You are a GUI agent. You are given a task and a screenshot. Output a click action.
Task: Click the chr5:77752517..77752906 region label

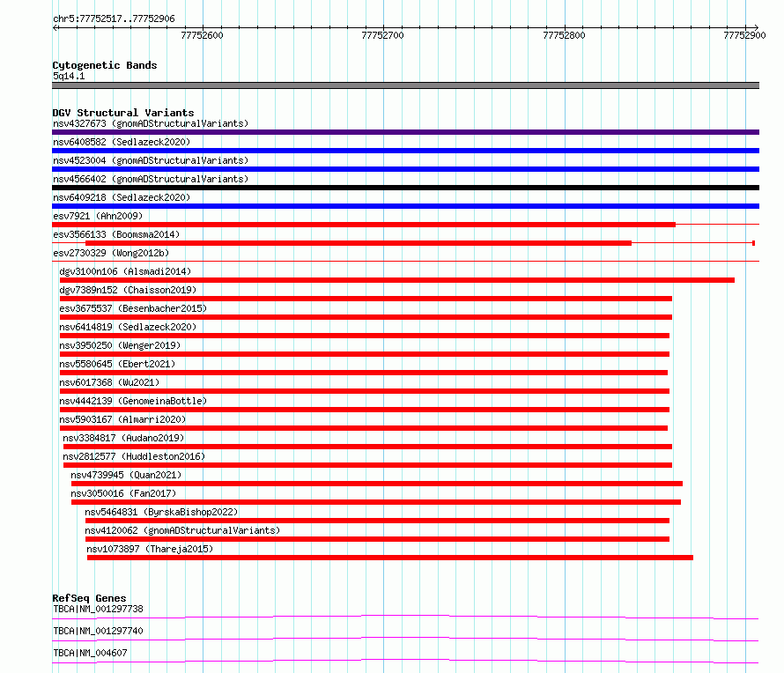point(114,19)
